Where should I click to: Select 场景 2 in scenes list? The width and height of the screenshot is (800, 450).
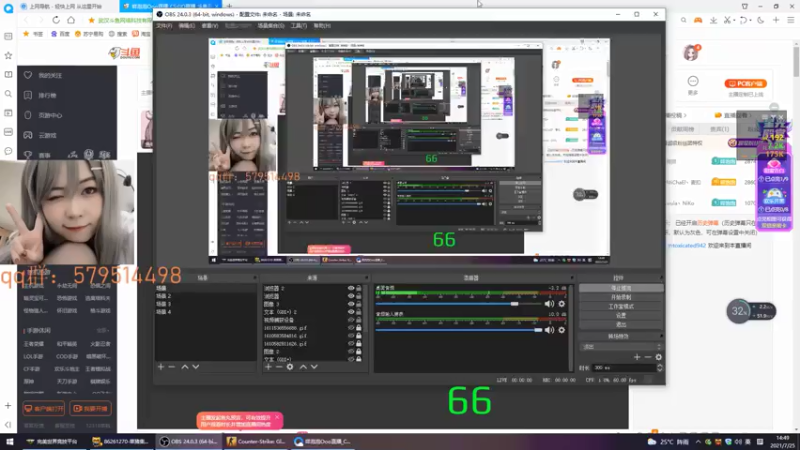pyautogui.click(x=205, y=296)
